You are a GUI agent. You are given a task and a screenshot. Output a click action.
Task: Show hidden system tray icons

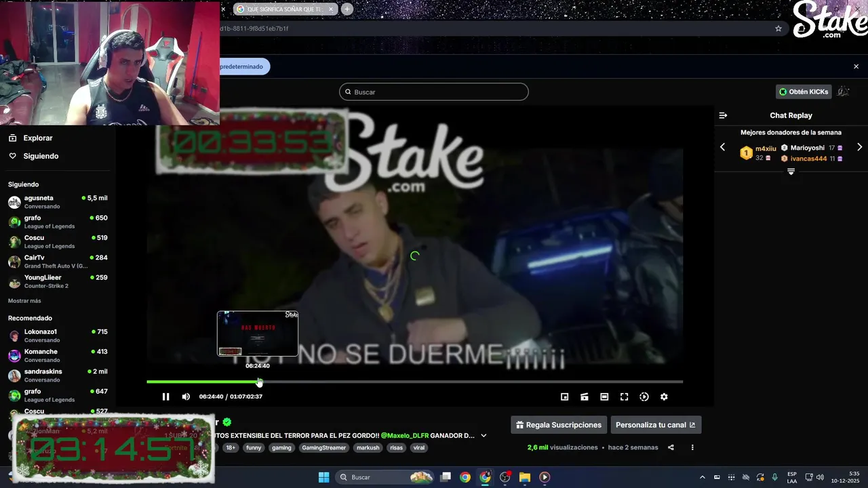point(702,477)
